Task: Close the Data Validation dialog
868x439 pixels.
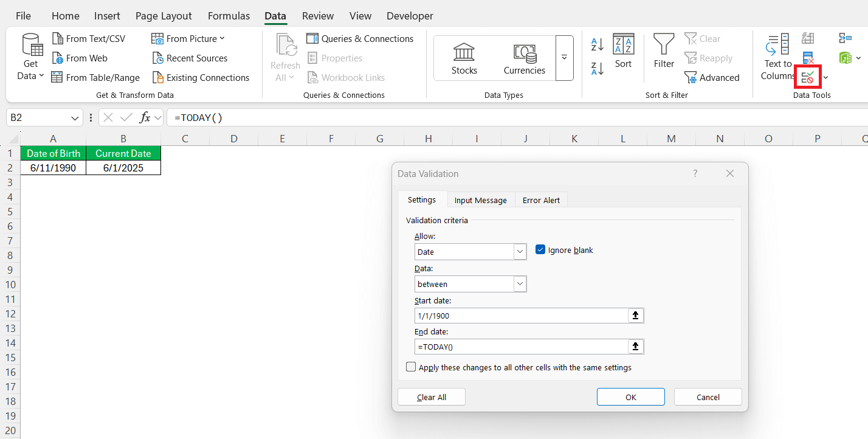Action: (x=730, y=173)
